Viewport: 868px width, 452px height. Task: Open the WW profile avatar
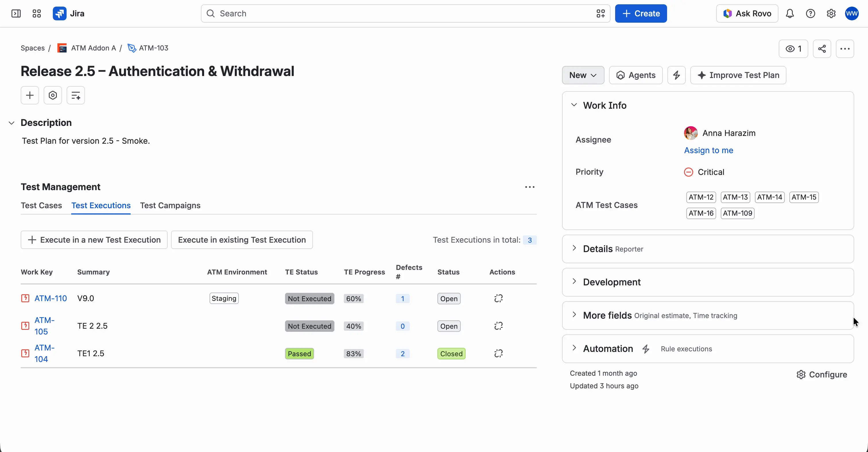[x=851, y=13]
